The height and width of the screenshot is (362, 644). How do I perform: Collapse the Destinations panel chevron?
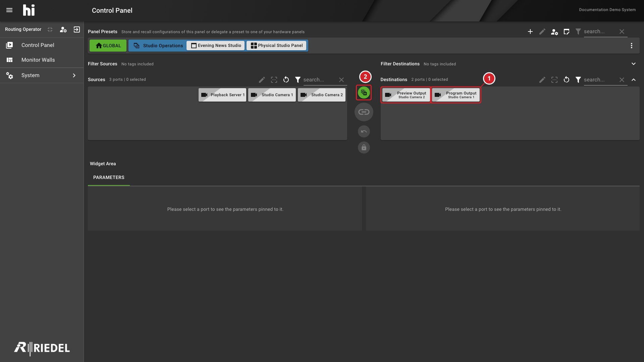pyautogui.click(x=634, y=80)
